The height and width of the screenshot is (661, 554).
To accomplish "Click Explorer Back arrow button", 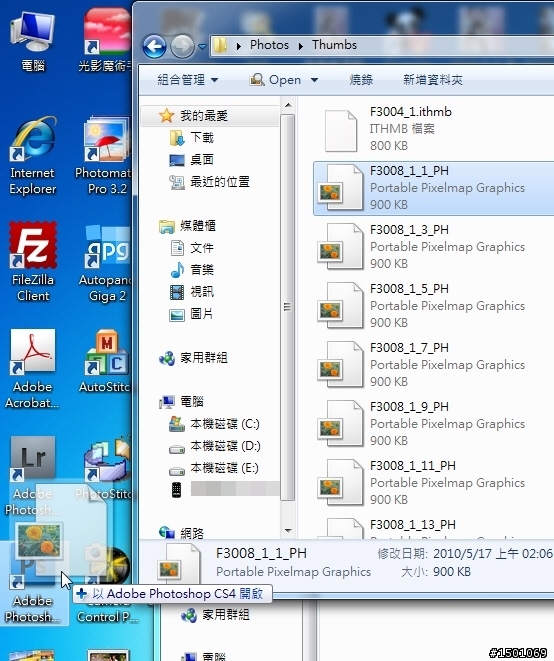I will [154, 46].
